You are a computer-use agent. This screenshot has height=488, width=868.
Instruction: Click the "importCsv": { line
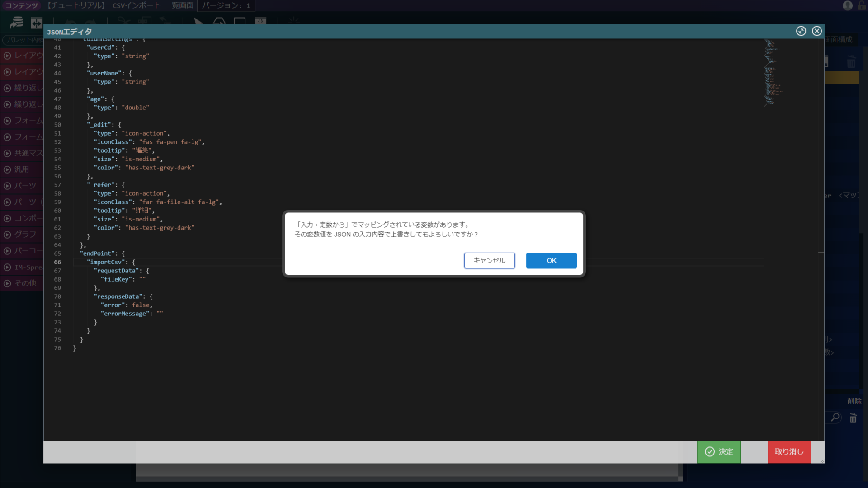111,262
